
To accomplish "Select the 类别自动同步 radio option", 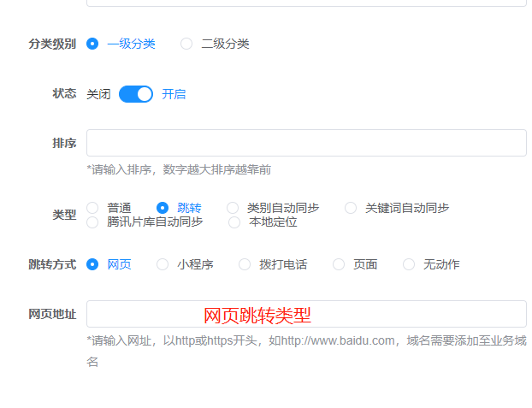I will tap(233, 208).
